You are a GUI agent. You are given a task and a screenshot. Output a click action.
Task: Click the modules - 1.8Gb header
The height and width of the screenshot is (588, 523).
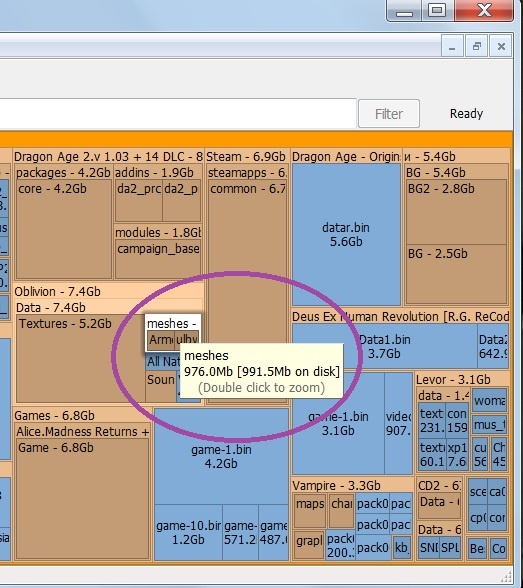point(158,232)
